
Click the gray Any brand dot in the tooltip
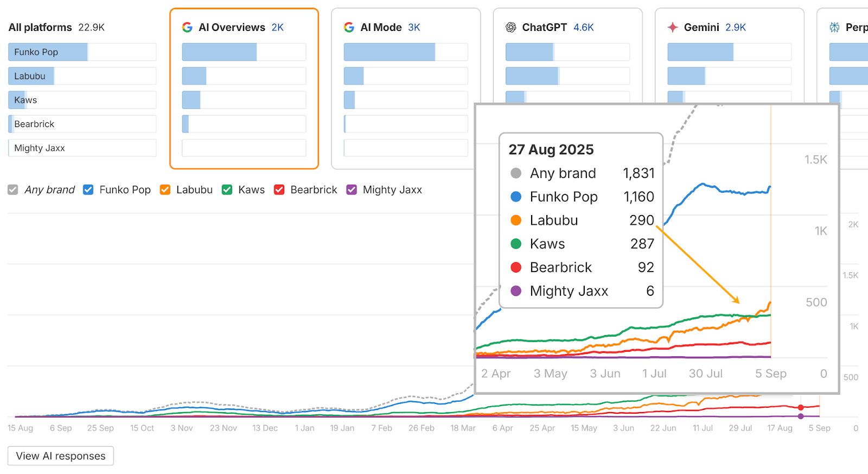click(516, 173)
